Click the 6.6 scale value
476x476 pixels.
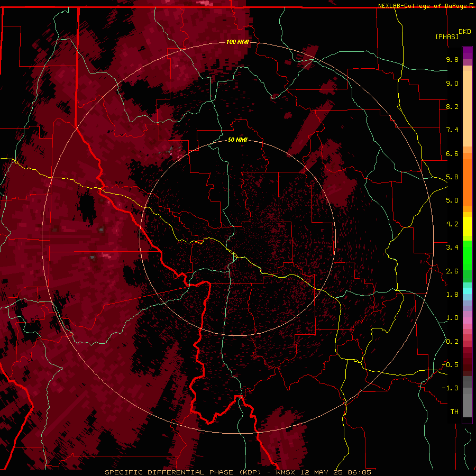452,153
